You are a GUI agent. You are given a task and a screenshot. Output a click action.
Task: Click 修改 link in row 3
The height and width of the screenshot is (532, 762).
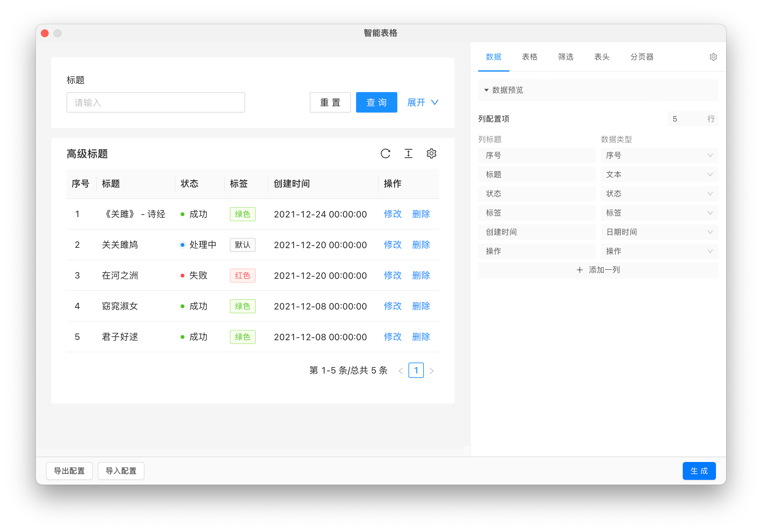pyautogui.click(x=393, y=275)
